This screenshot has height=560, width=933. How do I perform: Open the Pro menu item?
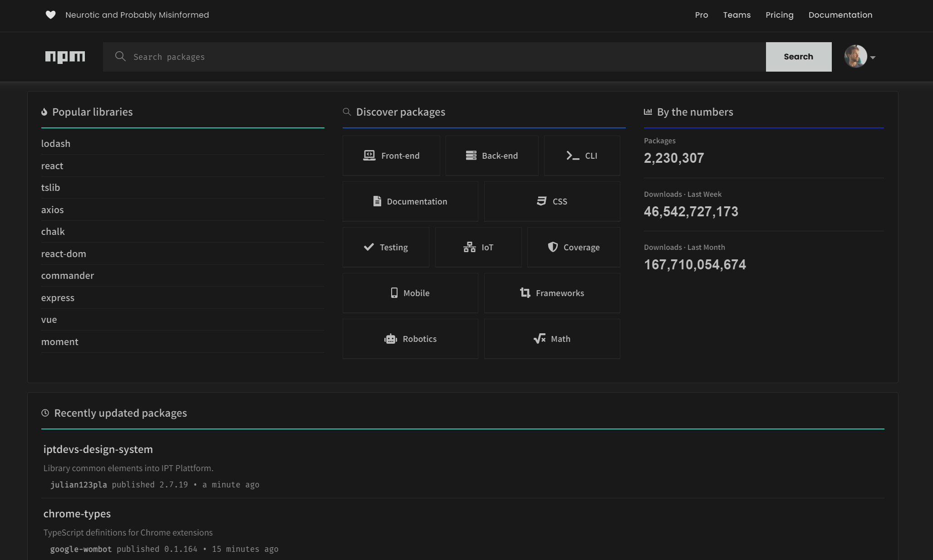pos(701,15)
